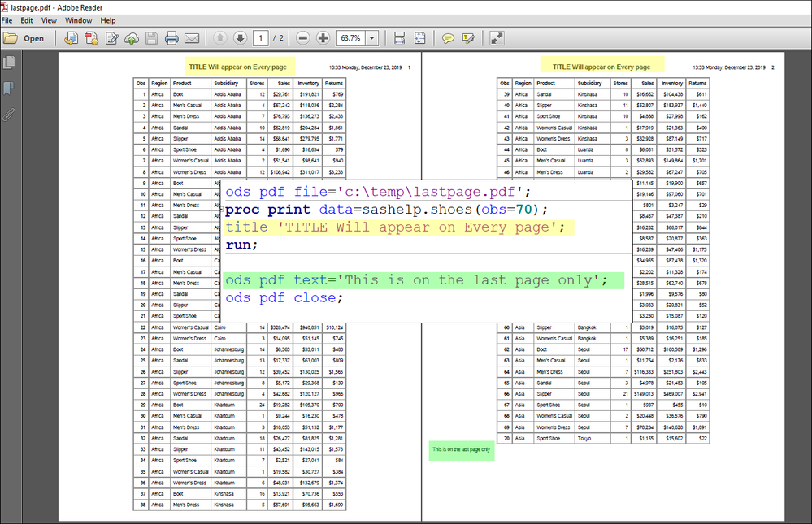Open the File menu

click(7, 20)
